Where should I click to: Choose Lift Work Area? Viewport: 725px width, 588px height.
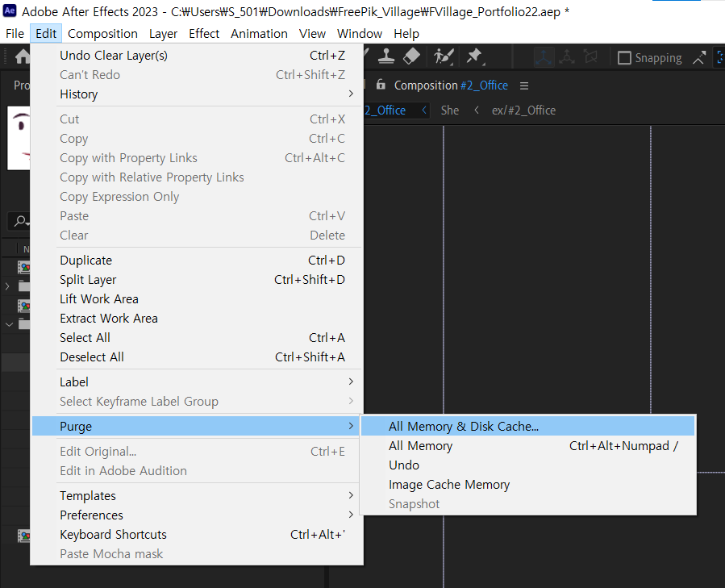tap(197, 299)
